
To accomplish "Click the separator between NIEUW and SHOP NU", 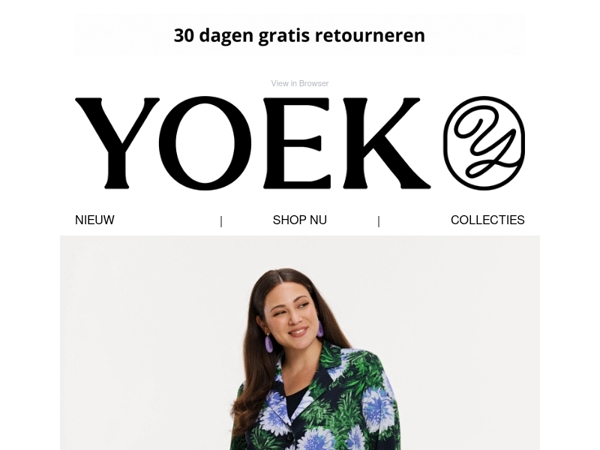I will point(221,221).
